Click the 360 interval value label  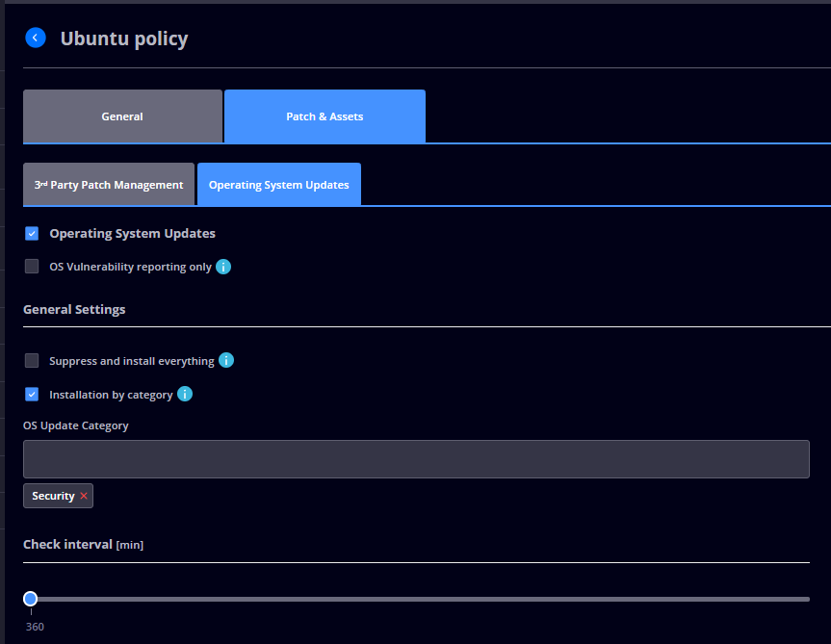click(x=35, y=627)
